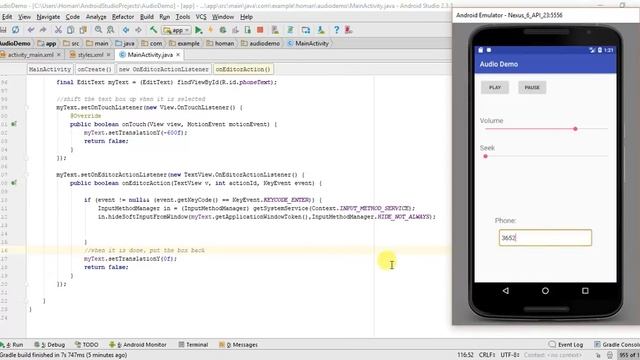
Task: Open the Event Log panel
Action: tap(566, 344)
